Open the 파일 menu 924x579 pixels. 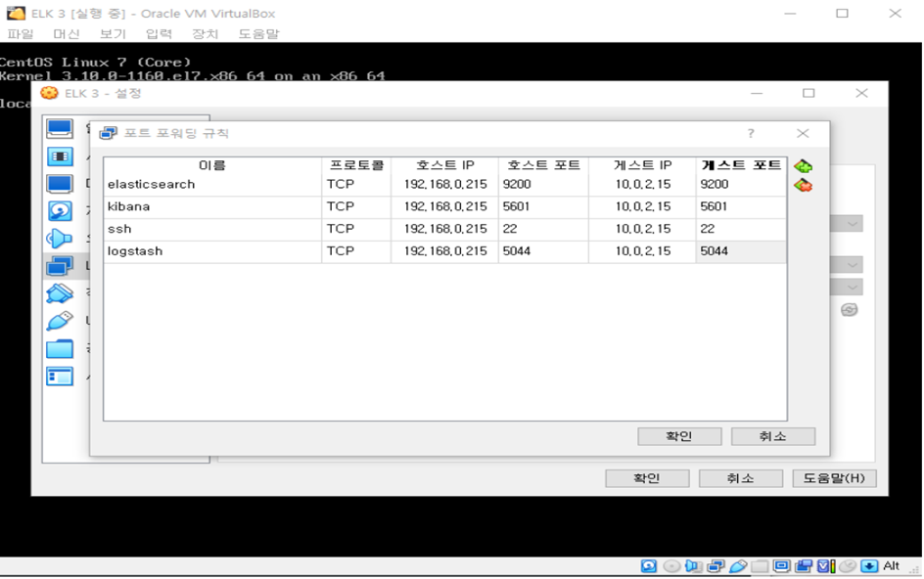pos(21,34)
